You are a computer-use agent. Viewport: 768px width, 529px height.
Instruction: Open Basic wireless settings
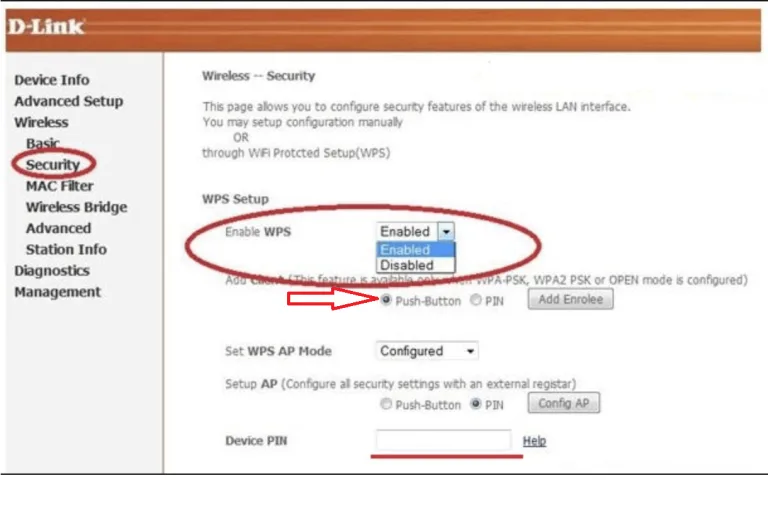pos(43,143)
